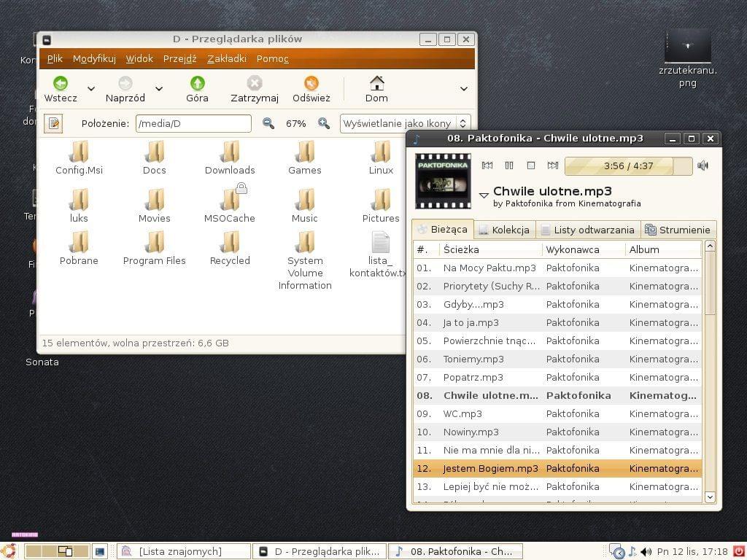This screenshot has height=560, width=747.
Task: Pause playback in the music player
Action: [x=508, y=166]
